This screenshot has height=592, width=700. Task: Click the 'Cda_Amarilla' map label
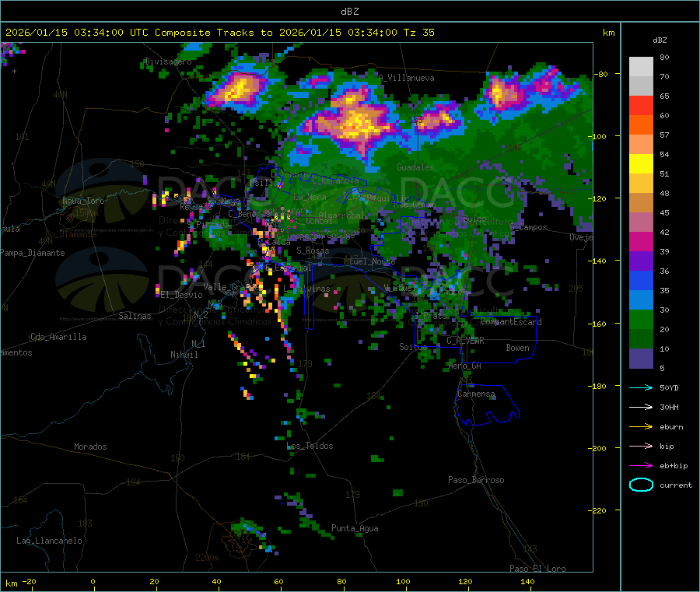[x=58, y=337]
